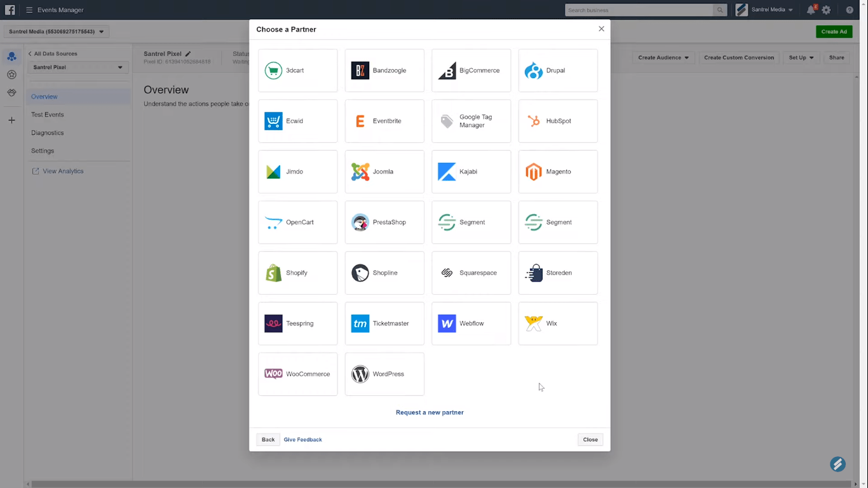Select Magento partner card

click(558, 172)
